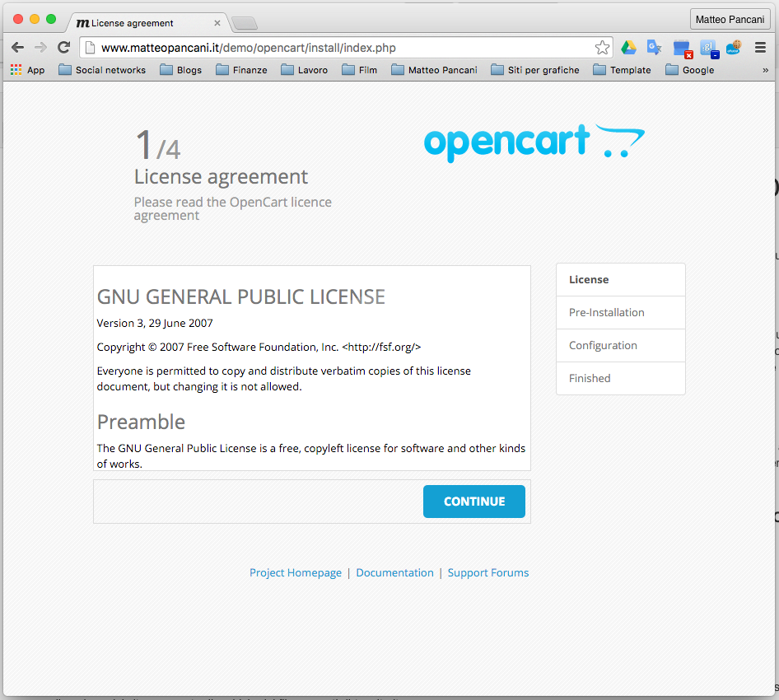779x700 pixels.
Task: Click the 'License agreement' page heading
Action: [221, 177]
